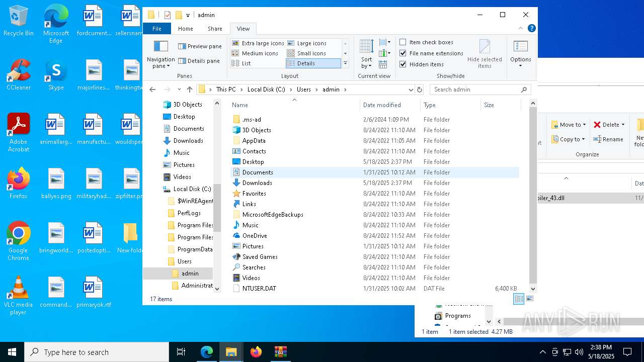Go back with the Back arrow
Image resolution: width=644 pixels, height=362 pixels.
click(x=152, y=89)
